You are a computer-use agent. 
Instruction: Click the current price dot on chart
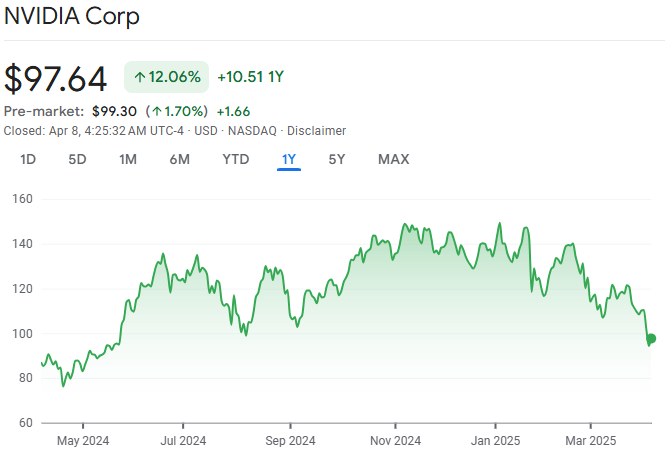pyautogui.click(x=651, y=338)
